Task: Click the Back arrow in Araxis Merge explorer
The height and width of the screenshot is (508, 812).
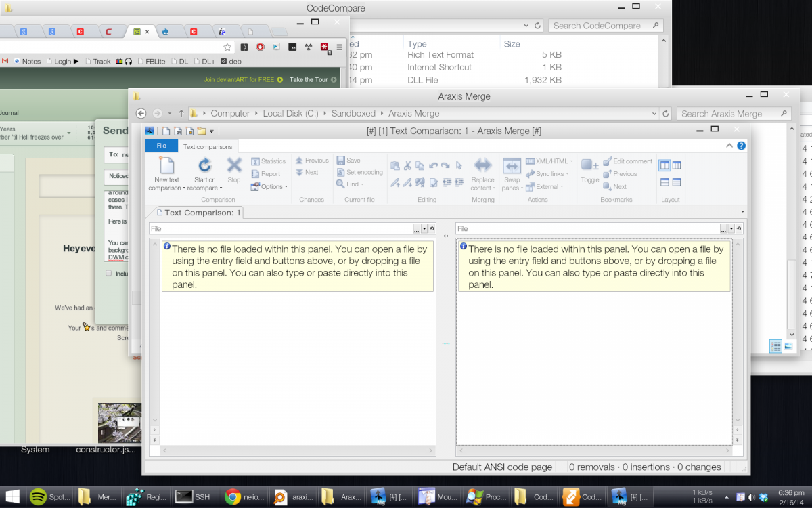Action: 141,113
